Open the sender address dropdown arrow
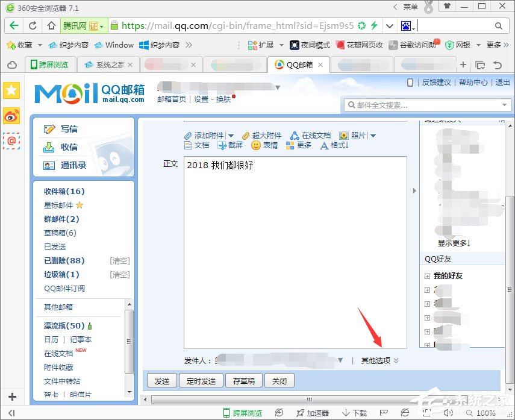Viewport: 515px width, 420px height. 340,360
